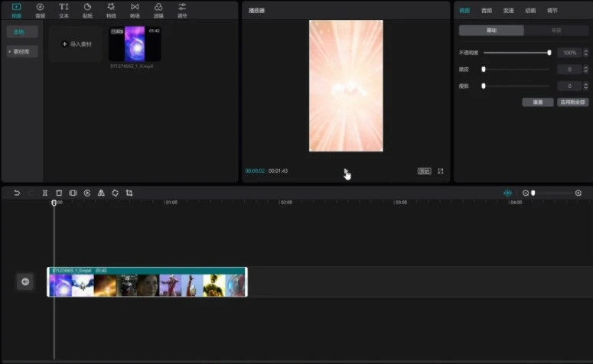Image resolution: width=593 pixels, height=364 pixels.
Task: Click the 不透明度 opacity slider handle
Action: (549, 53)
